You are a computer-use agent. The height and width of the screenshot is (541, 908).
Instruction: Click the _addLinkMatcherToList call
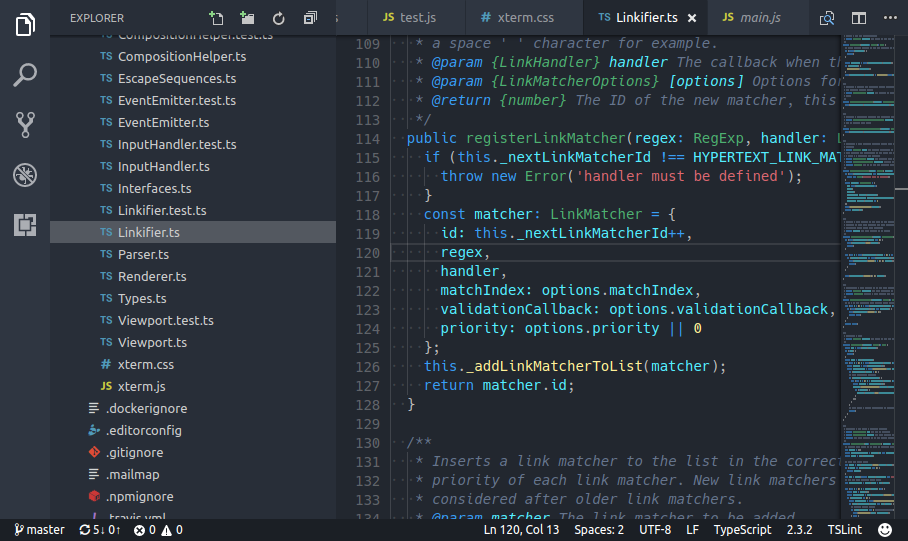(x=554, y=366)
